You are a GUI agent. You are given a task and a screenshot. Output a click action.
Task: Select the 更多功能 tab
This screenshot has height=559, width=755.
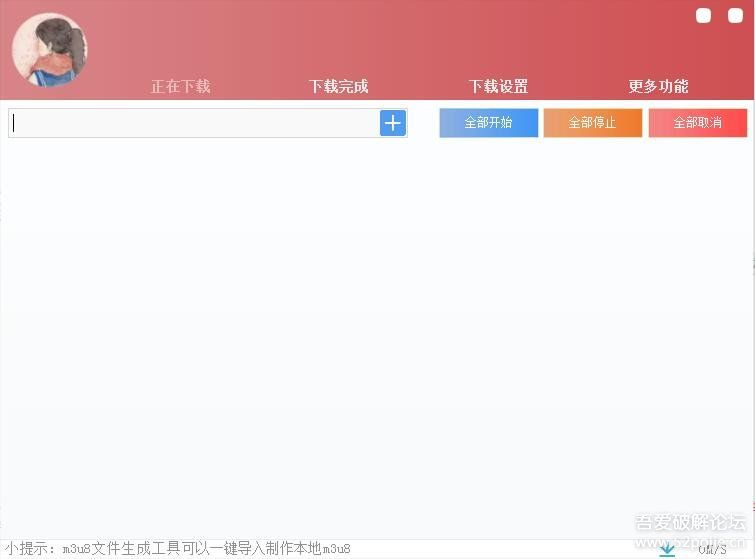click(x=658, y=86)
